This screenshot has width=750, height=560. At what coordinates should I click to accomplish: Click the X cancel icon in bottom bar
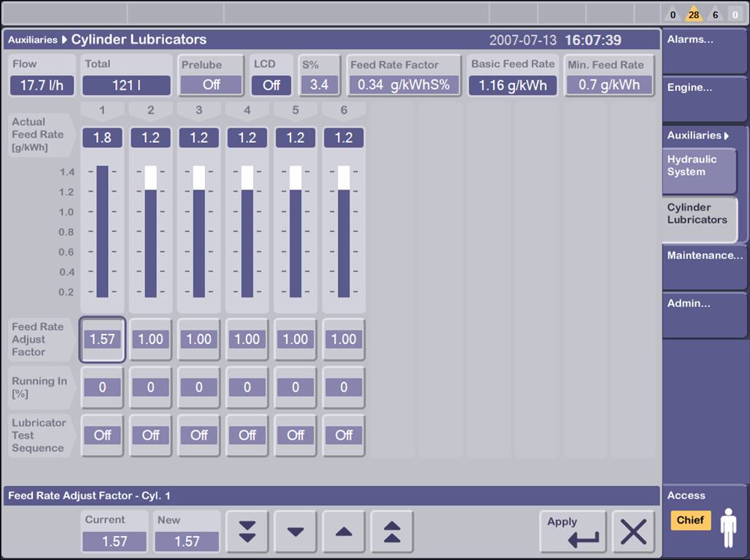(x=633, y=532)
